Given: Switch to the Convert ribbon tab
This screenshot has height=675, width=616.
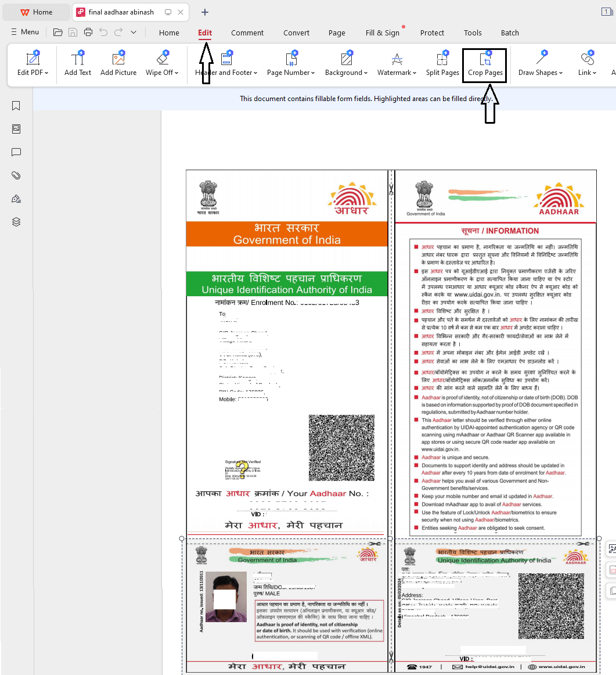Looking at the screenshot, I should tap(296, 33).
